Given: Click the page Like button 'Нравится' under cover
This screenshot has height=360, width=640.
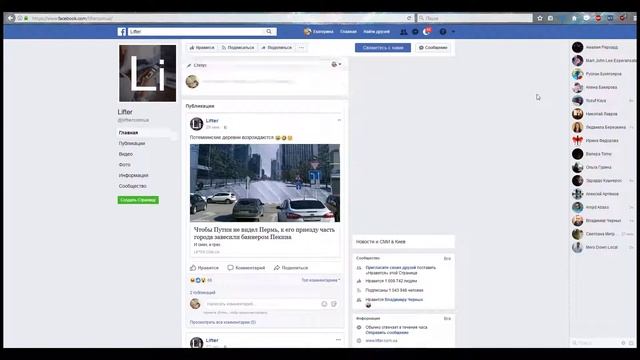Looking at the screenshot, I should click(202, 48).
